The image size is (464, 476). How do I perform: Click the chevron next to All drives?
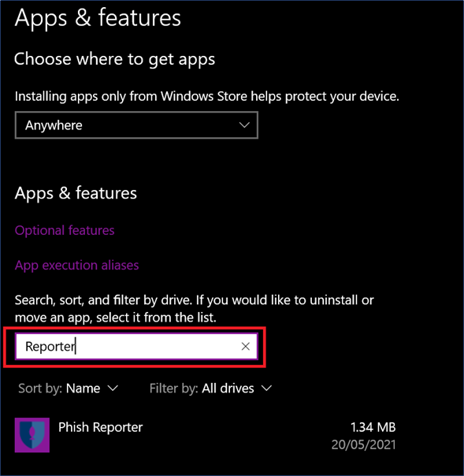pyautogui.click(x=266, y=389)
